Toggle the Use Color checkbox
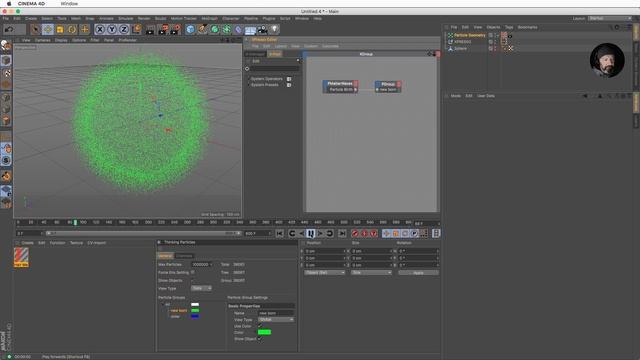Viewport: 640px width, 360px height. click(x=260, y=326)
